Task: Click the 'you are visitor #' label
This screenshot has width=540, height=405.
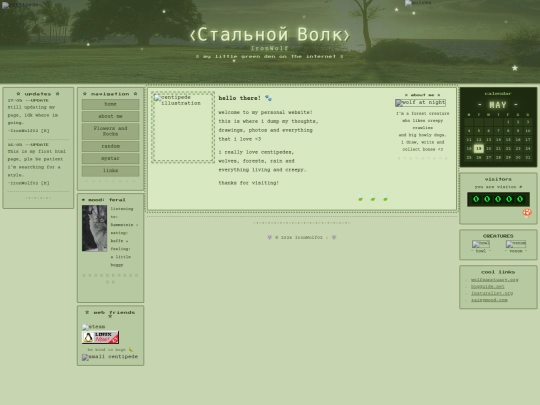Action: [x=498, y=187]
